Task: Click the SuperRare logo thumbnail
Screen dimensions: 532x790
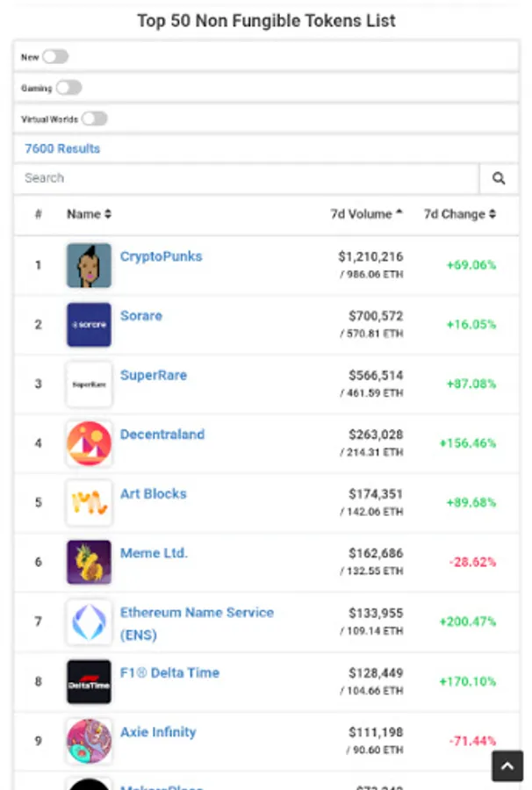Action: coord(89,384)
